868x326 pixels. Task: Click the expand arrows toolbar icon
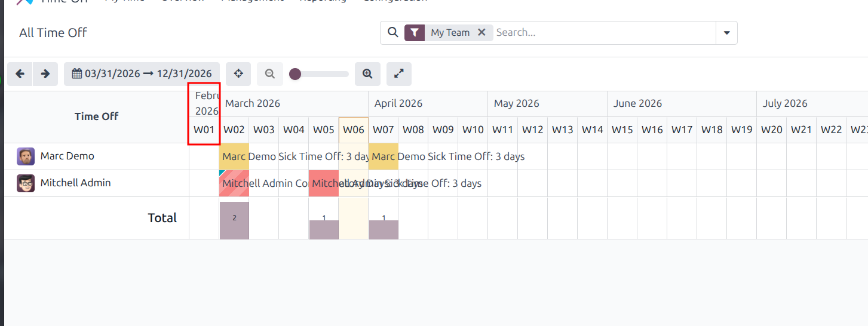pos(399,74)
